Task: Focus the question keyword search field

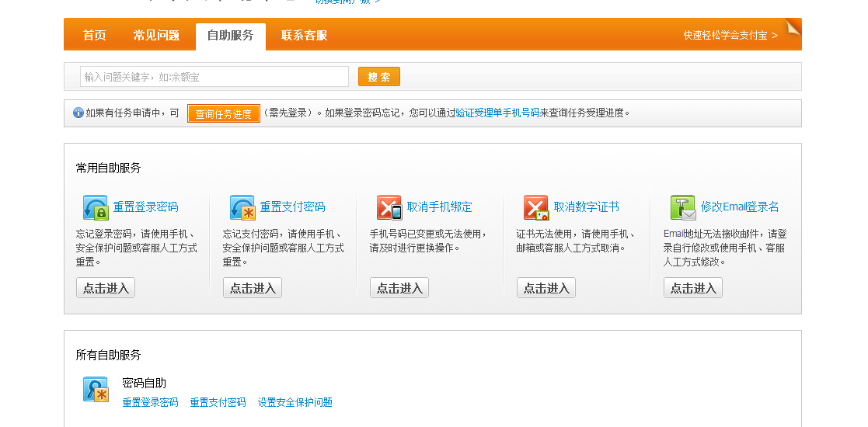Action: 214,77
